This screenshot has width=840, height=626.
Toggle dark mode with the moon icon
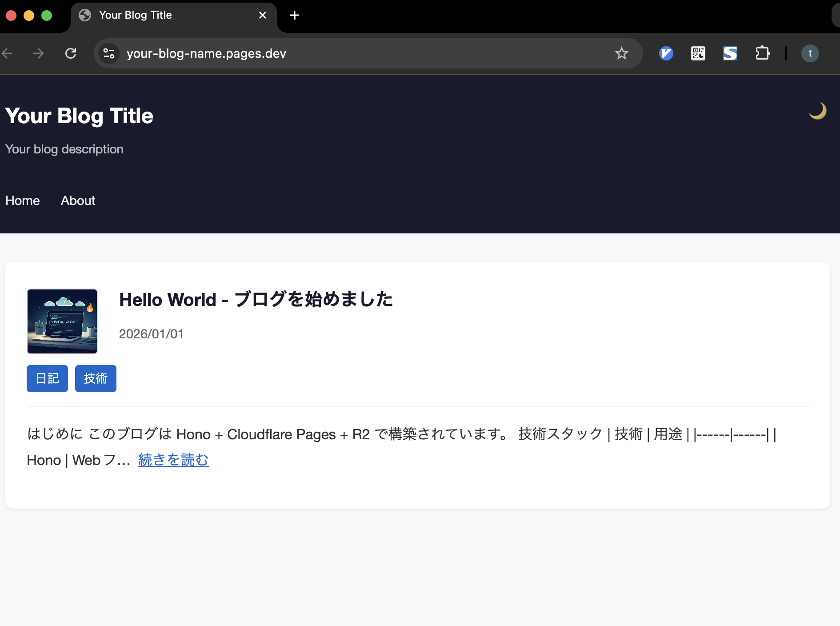(817, 111)
